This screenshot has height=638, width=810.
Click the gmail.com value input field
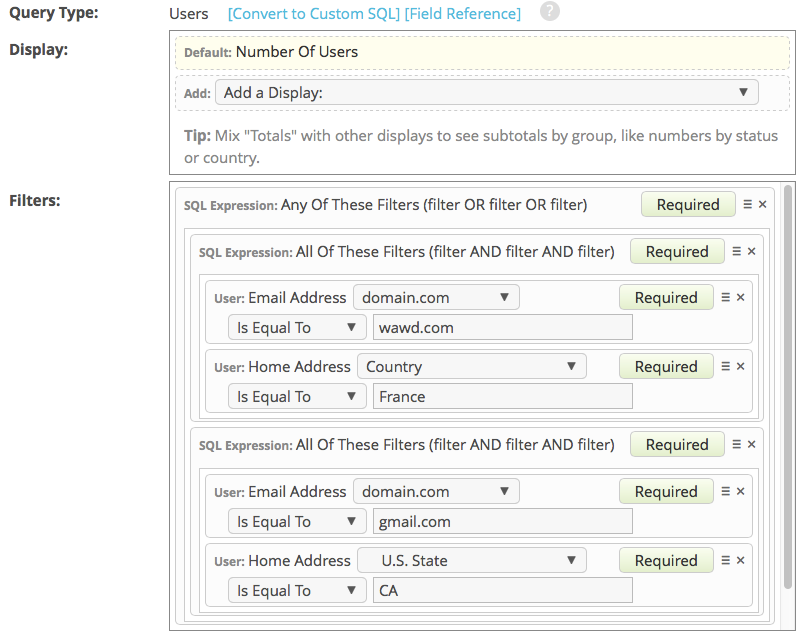point(502,521)
